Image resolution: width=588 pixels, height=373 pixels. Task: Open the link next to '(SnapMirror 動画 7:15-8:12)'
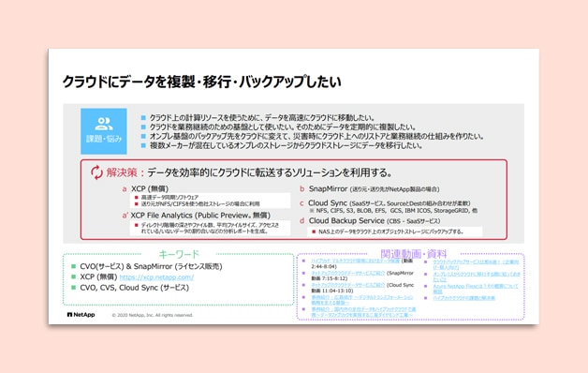click(x=348, y=273)
